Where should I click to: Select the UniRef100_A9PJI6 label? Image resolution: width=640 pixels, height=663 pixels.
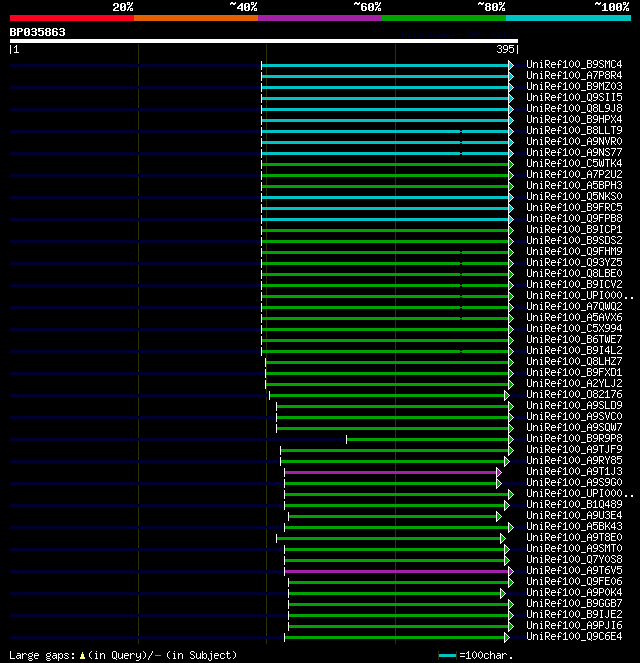coord(574,625)
